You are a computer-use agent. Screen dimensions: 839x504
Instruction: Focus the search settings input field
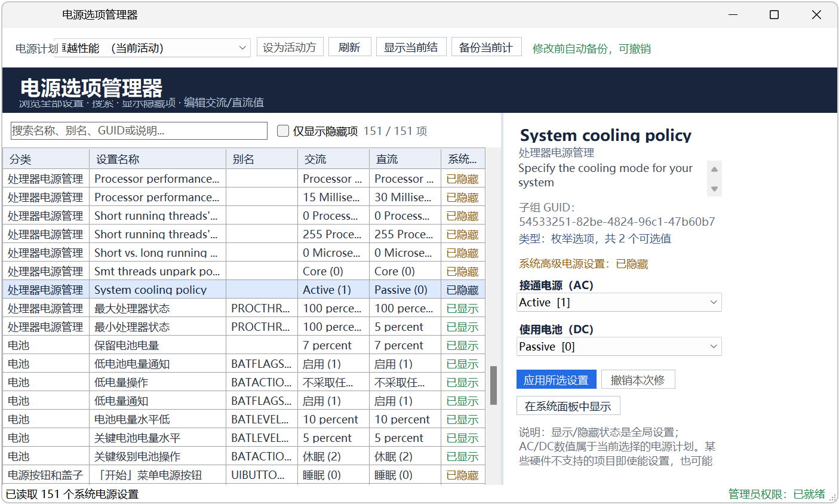pos(139,131)
